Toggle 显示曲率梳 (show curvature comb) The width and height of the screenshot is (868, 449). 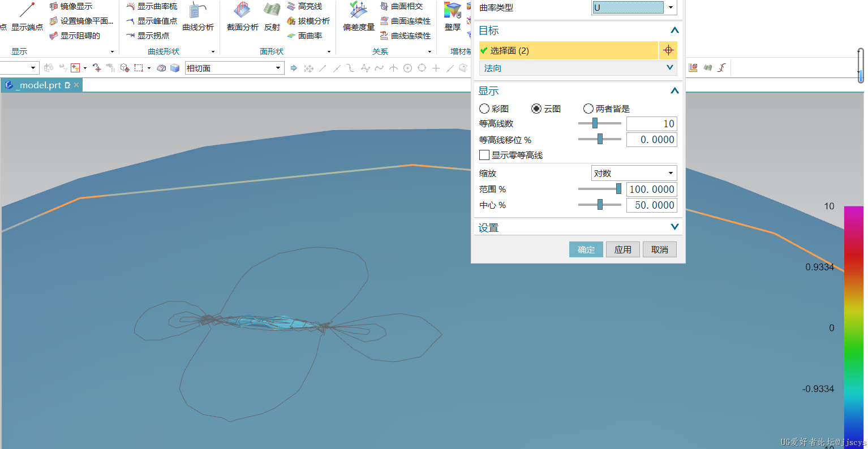(152, 6)
